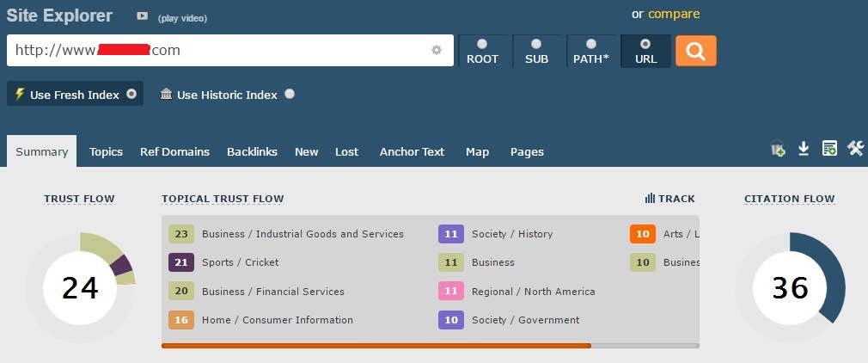Viewport: 868px width, 363px height.
Task: Click the create report icon
Action: 829,149
